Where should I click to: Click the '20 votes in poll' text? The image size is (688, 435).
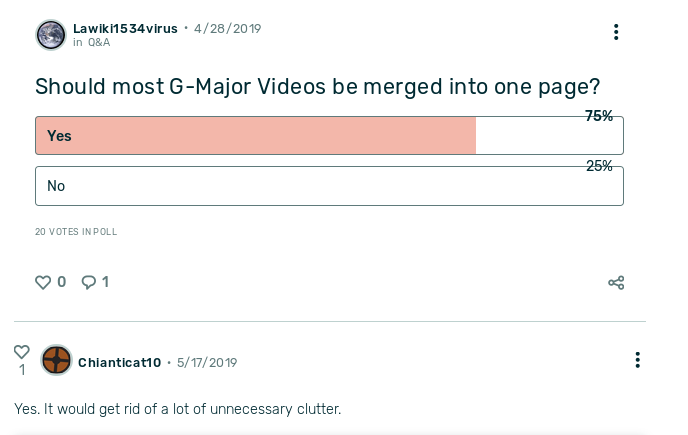(76, 232)
